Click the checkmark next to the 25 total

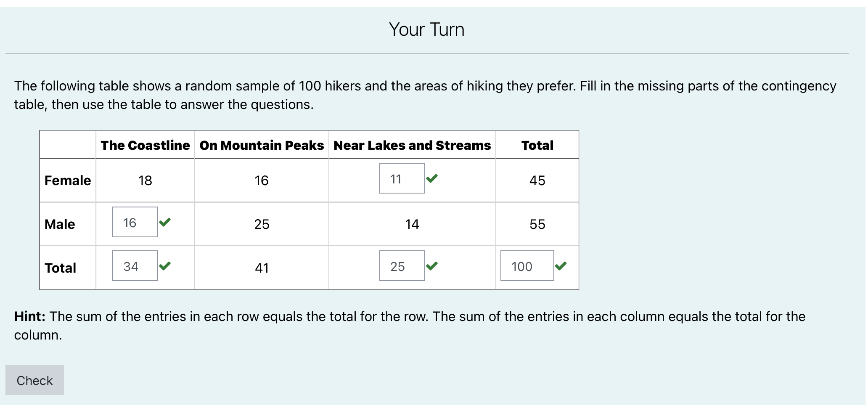click(433, 266)
